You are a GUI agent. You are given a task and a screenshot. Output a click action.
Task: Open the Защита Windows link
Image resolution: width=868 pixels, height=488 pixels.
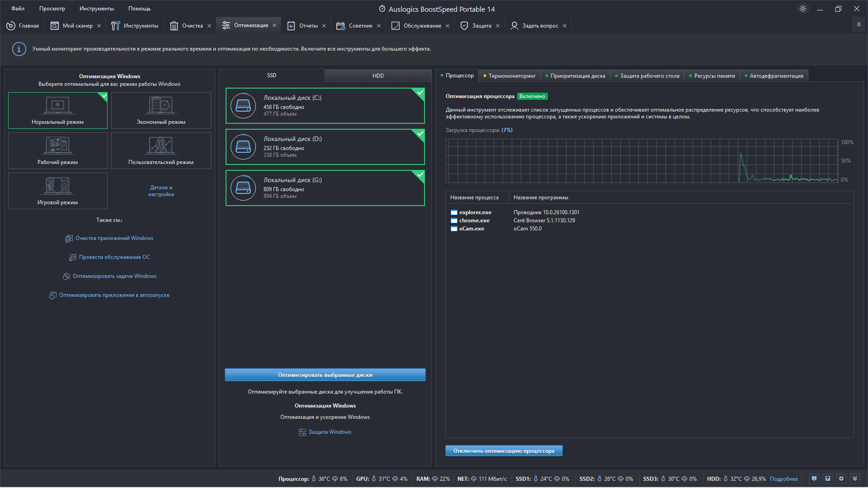pyautogui.click(x=325, y=432)
